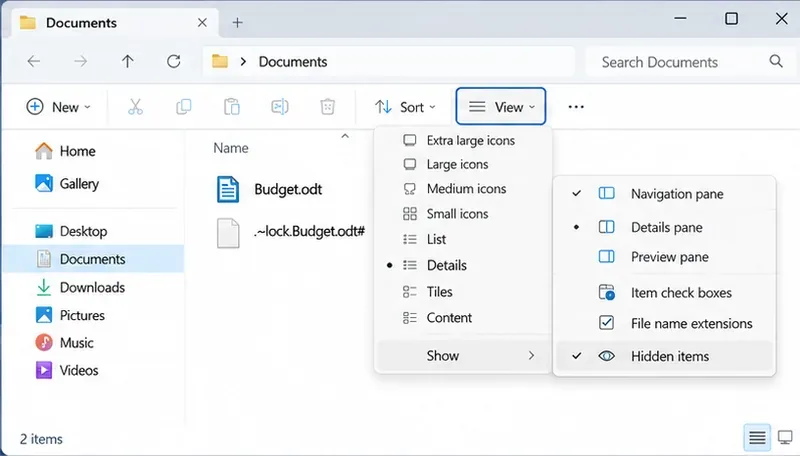Image resolution: width=800 pixels, height=456 pixels.
Task: Click the folder icon in address bar
Action: (x=220, y=61)
